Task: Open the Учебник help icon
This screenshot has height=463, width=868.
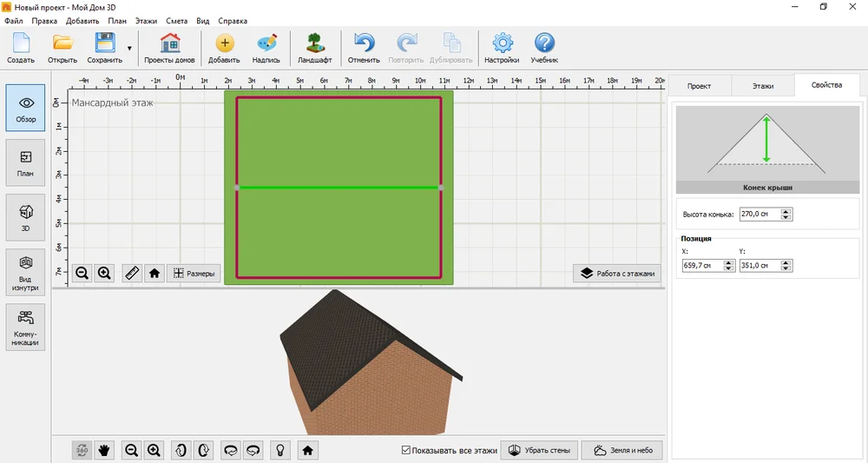Action: (x=544, y=43)
